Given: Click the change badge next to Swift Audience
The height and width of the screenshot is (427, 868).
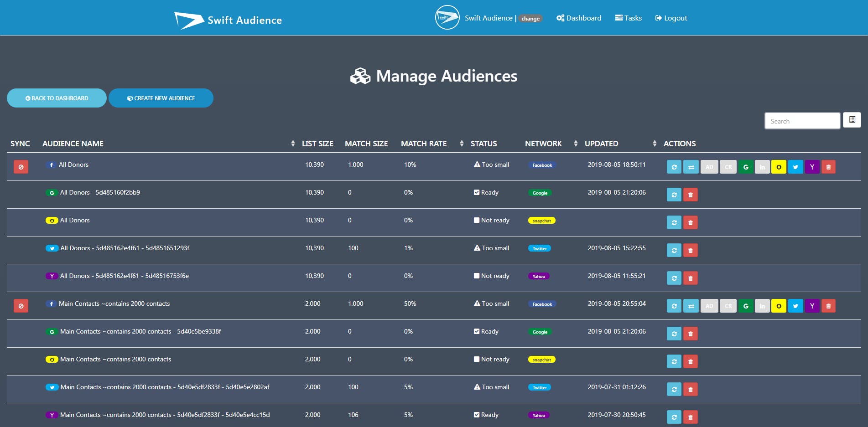Looking at the screenshot, I should [530, 19].
